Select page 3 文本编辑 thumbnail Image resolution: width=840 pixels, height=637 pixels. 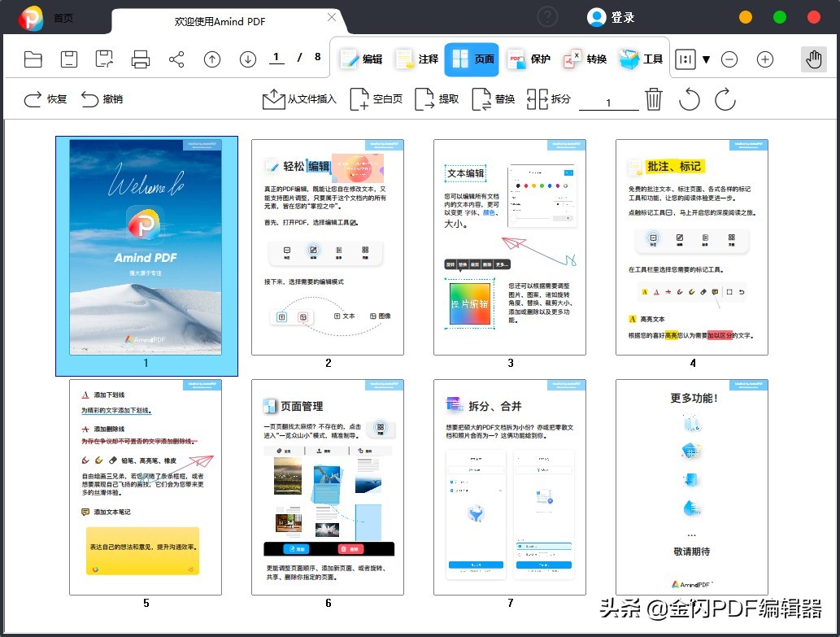[x=510, y=247]
